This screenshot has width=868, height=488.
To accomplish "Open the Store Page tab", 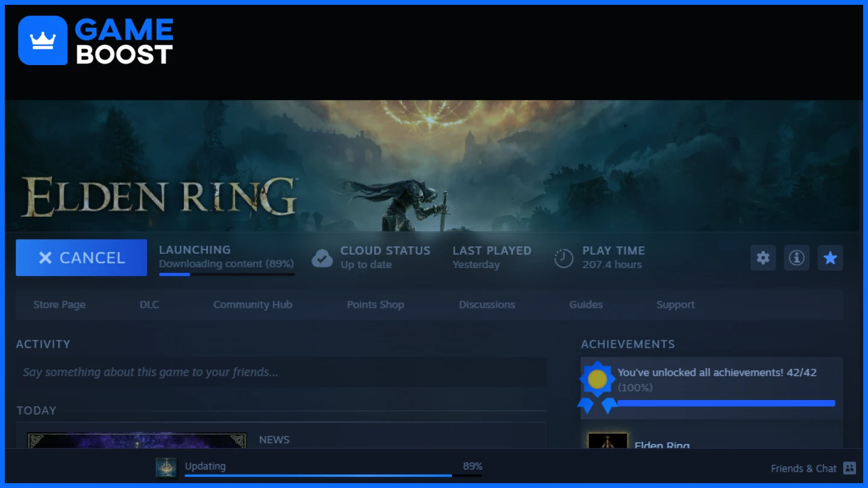I will tap(59, 305).
